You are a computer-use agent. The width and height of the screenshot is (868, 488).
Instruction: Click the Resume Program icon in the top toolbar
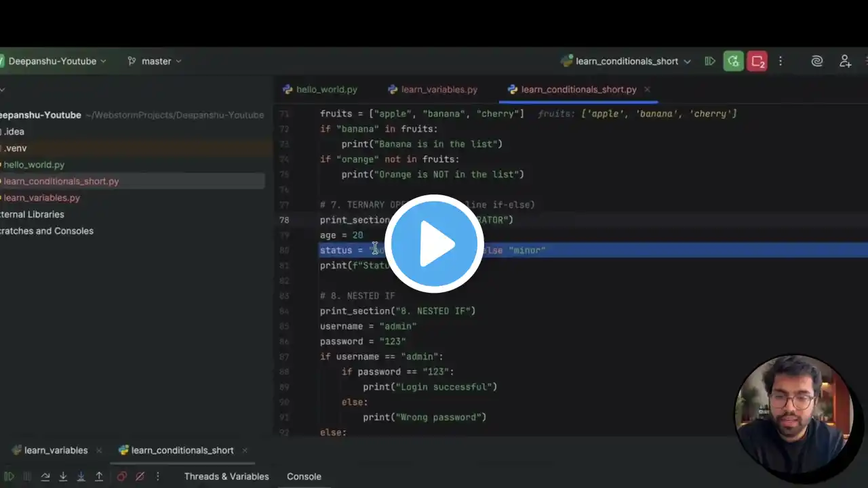pyautogui.click(x=710, y=61)
